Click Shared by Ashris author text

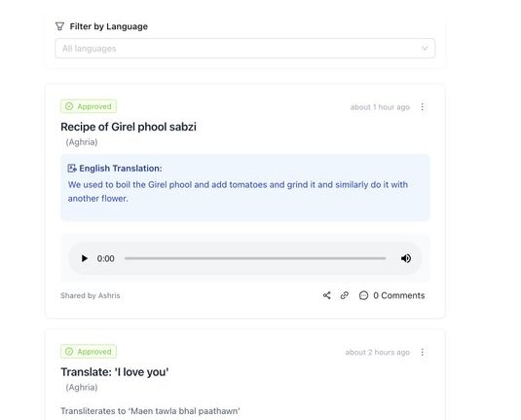pyautogui.click(x=90, y=295)
